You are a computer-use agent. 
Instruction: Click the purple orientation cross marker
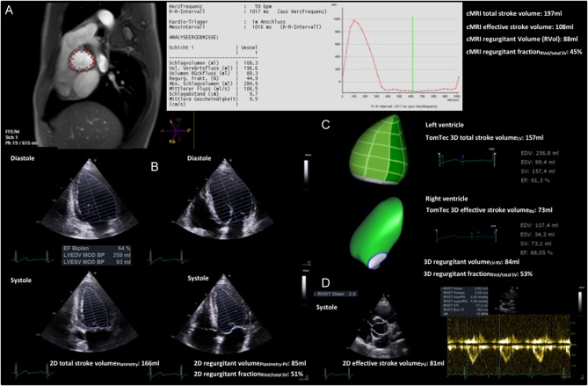pyautogui.click(x=177, y=130)
